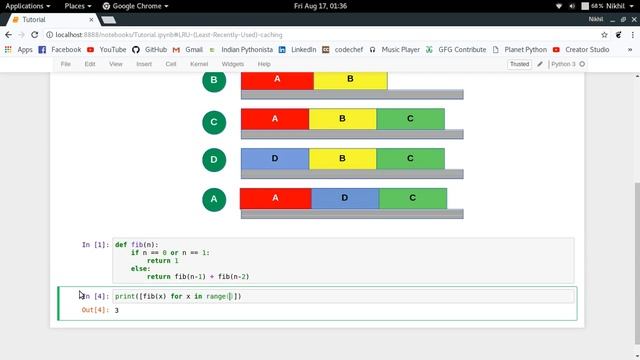Click the blue D block in the D row
The image size is (640, 360).
tap(275, 158)
